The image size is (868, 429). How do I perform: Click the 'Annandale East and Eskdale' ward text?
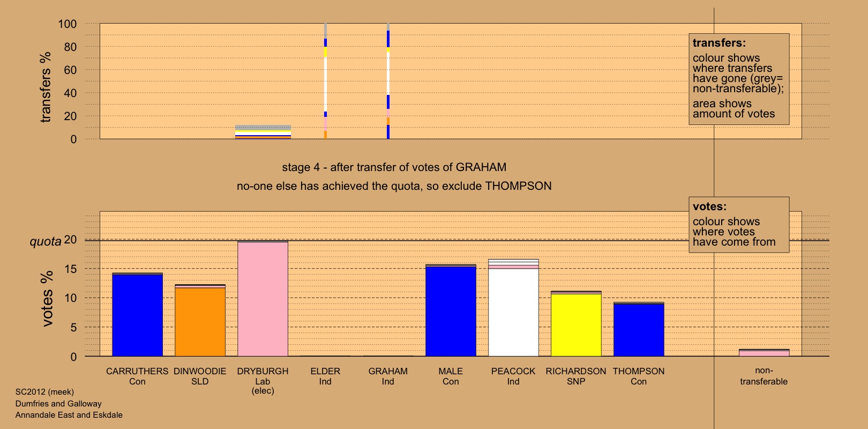(x=69, y=415)
